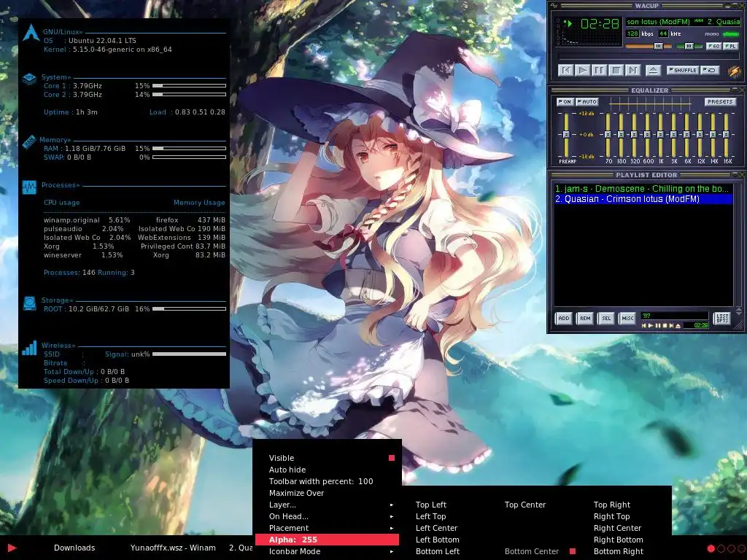The width and height of the screenshot is (747, 560).
Task: Toggle Visible in toolbar menu
Action: pos(328,458)
